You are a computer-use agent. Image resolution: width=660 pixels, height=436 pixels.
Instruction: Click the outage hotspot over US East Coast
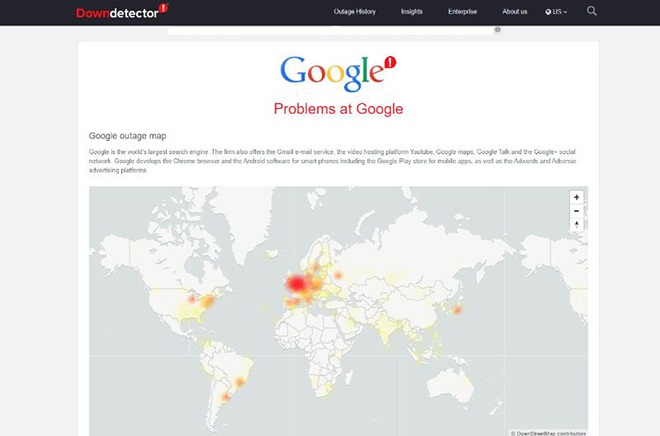pyautogui.click(x=208, y=301)
